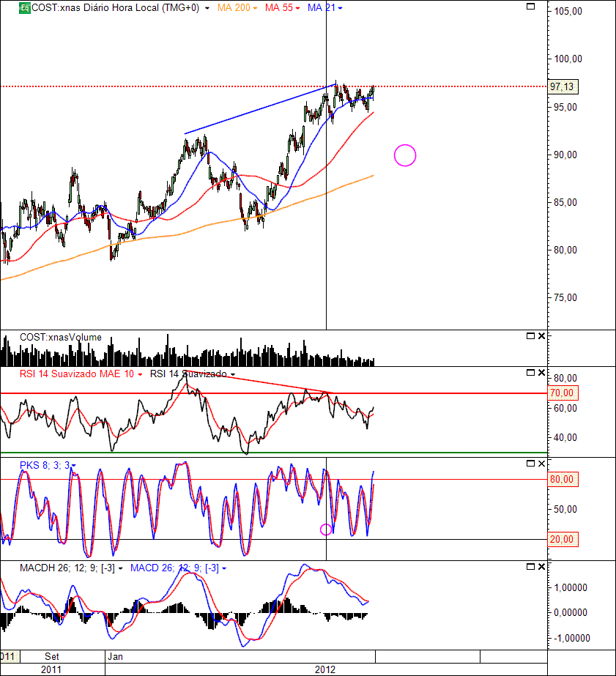This screenshot has height=676, width=616.
Task: Click the 100,00 price axis label
Action: [568, 59]
